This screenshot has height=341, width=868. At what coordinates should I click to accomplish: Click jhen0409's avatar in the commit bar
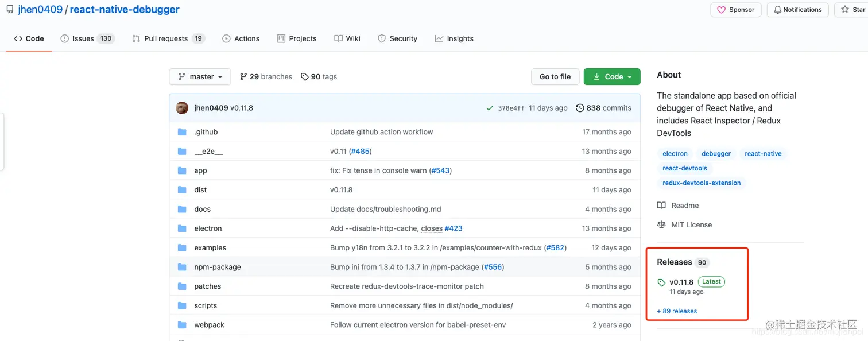coord(182,108)
